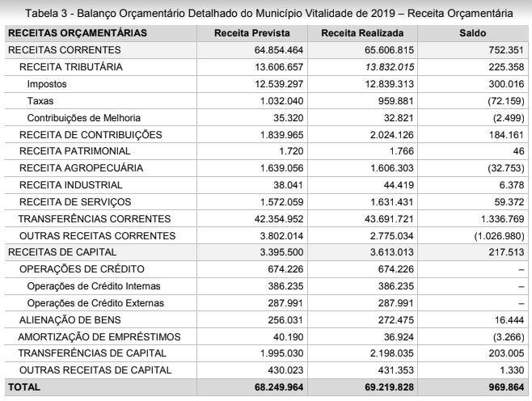Click the value 2.198.035
This screenshot has width=532, height=401.
[x=392, y=353]
